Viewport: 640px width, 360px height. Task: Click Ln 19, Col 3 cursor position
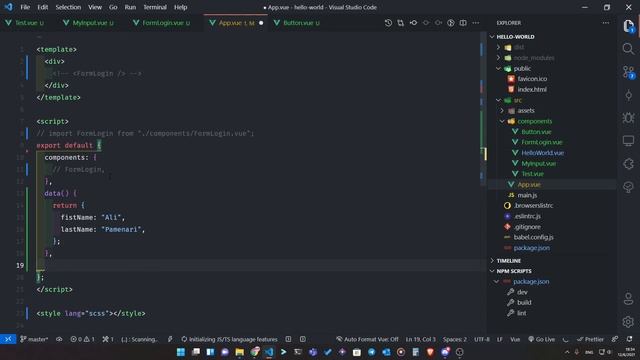click(x=420, y=339)
